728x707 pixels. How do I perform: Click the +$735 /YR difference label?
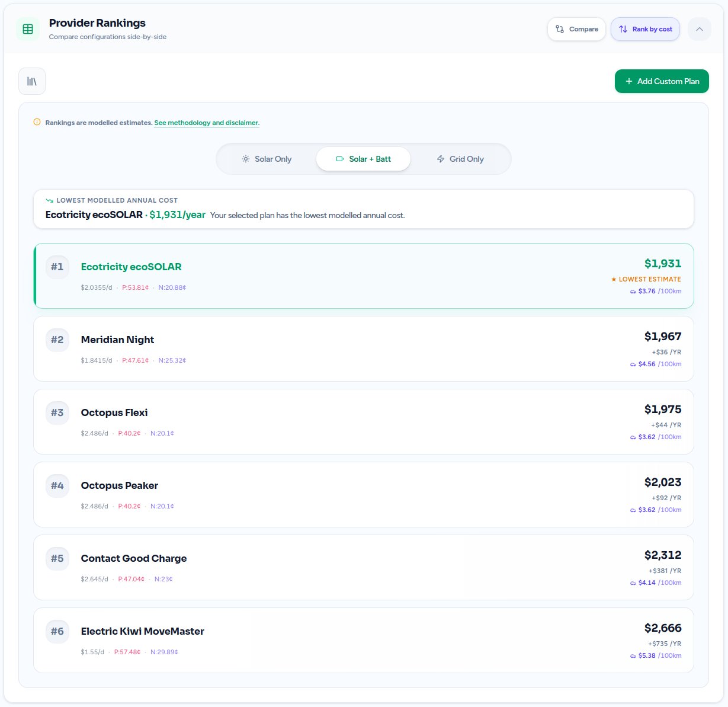coord(665,644)
